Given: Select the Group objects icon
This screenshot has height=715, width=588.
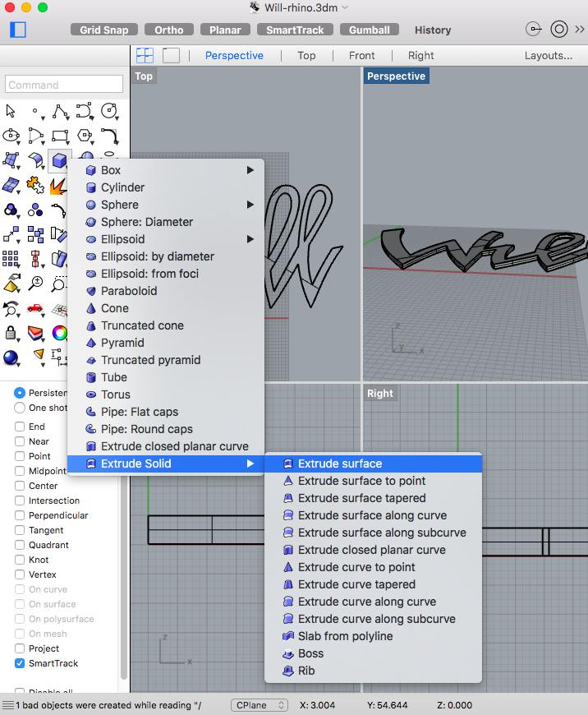Looking at the screenshot, I should click(x=35, y=210).
